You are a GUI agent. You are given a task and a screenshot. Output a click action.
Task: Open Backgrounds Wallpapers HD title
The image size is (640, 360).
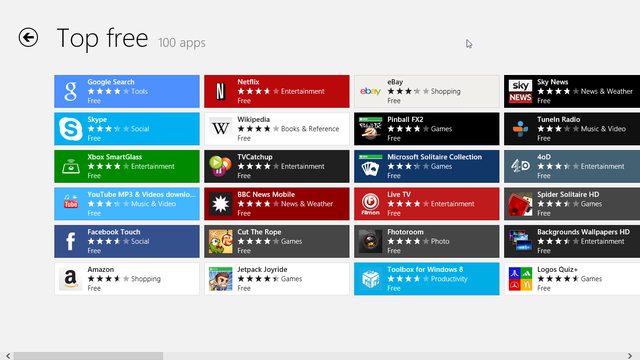pos(583,232)
